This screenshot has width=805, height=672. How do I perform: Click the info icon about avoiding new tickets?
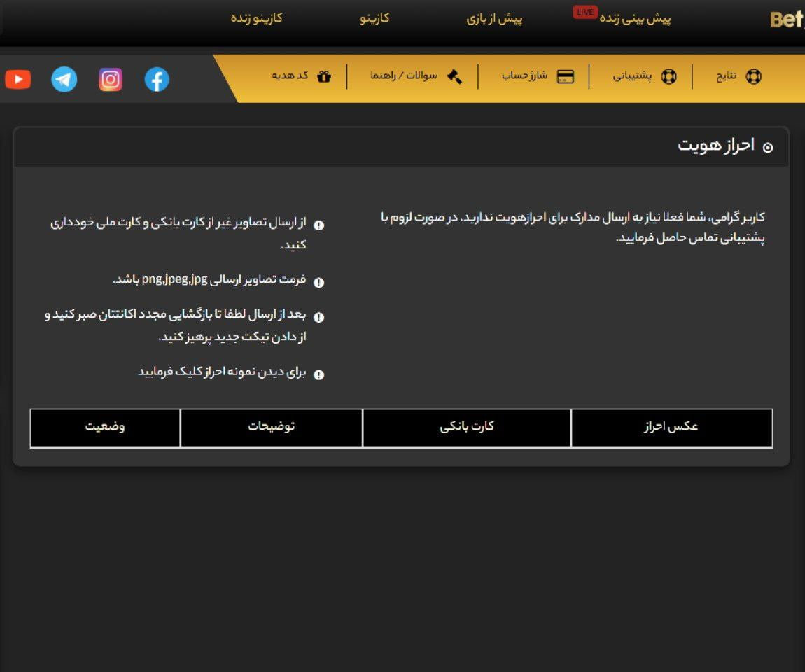point(320,316)
